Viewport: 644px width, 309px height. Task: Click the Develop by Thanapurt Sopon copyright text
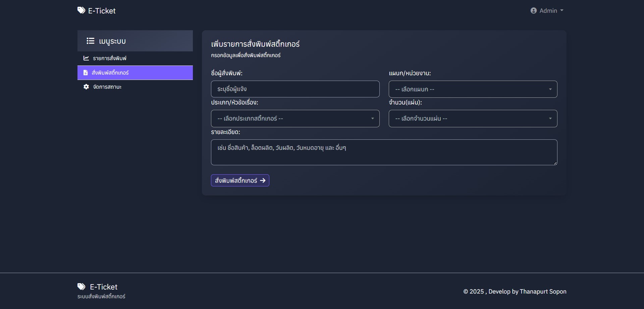(527, 292)
